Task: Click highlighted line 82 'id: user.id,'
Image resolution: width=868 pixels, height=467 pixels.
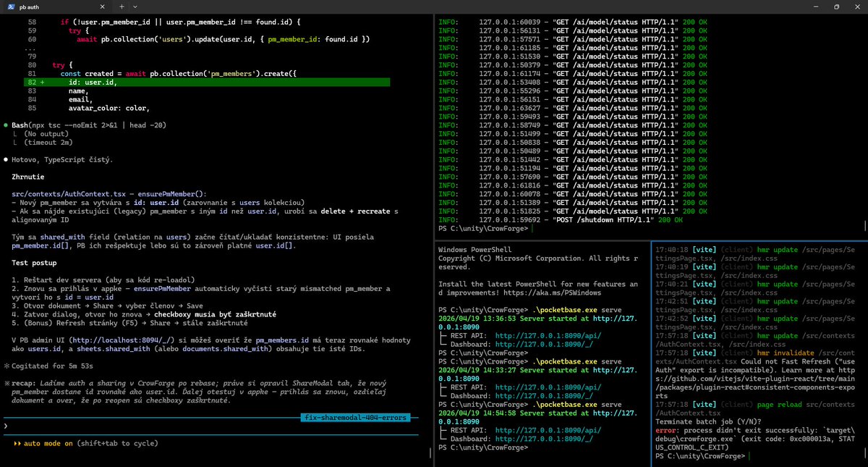Action: [x=206, y=83]
